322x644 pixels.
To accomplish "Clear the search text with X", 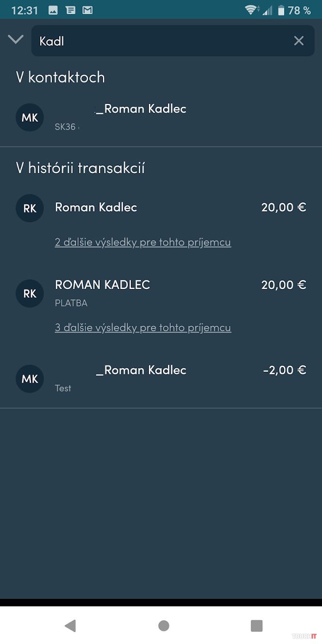I will pos(299,41).
